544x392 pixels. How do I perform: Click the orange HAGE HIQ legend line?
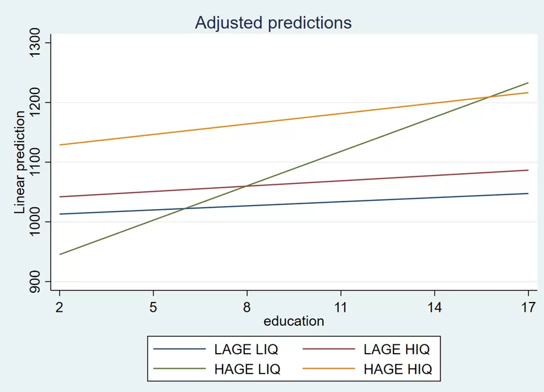coord(328,369)
